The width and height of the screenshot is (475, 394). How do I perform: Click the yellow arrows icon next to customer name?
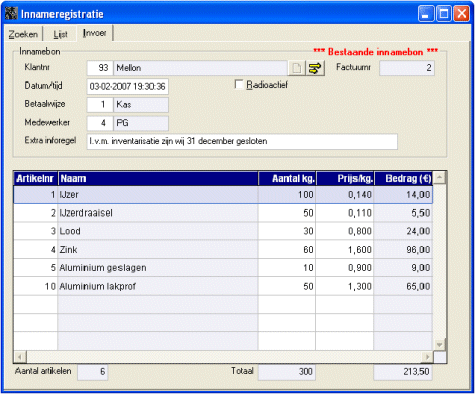[x=315, y=68]
